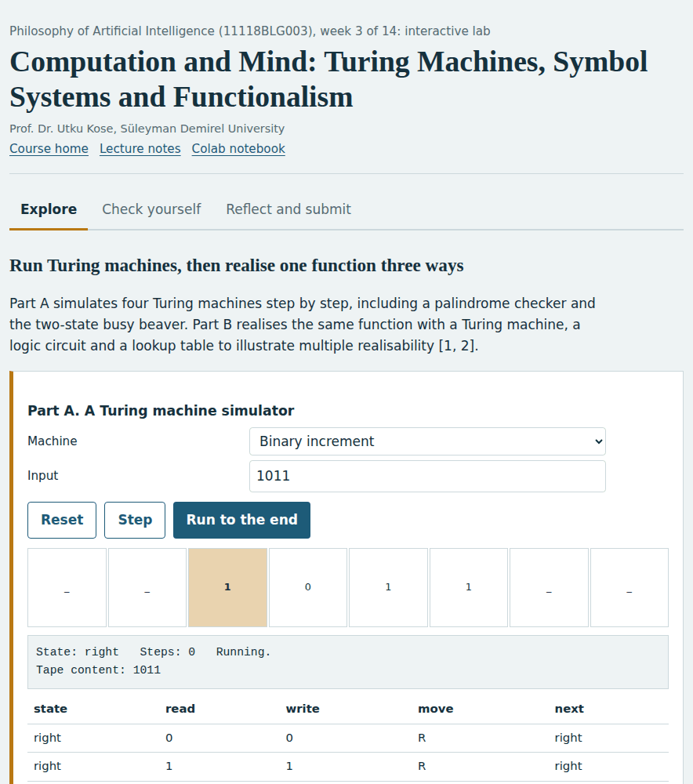The height and width of the screenshot is (784, 693).
Task: Open the Course home link
Action: [x=49, y=148]
